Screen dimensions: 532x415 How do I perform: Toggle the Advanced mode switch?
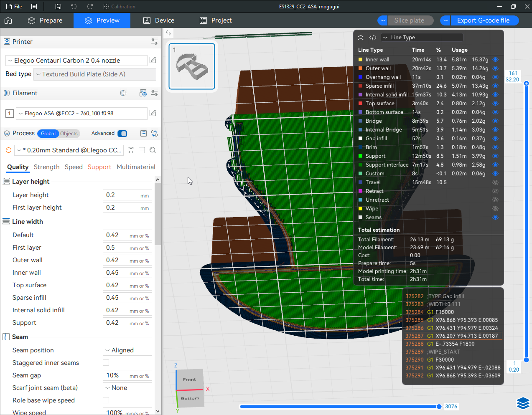click(x=122, y=134)
